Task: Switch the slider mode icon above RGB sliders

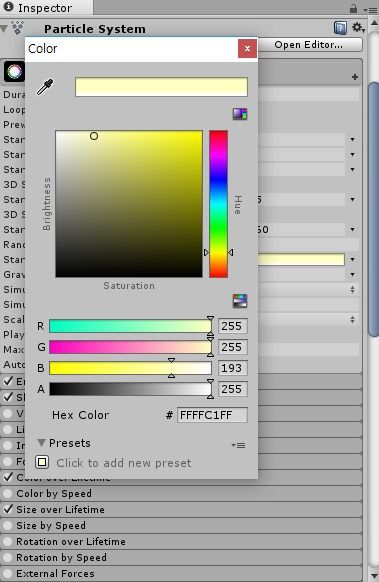Action: point(240,301)
